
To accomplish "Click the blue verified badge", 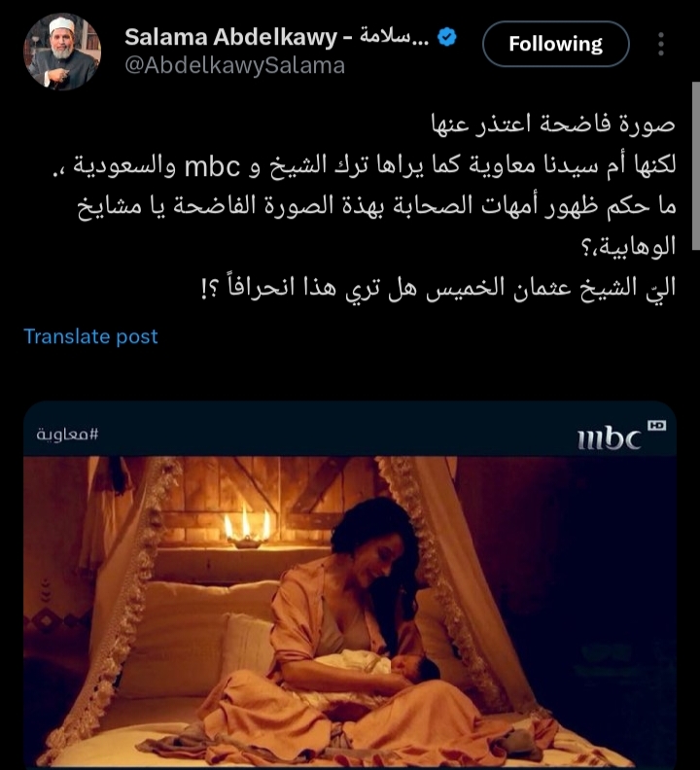I will click(x=447, y=37).
